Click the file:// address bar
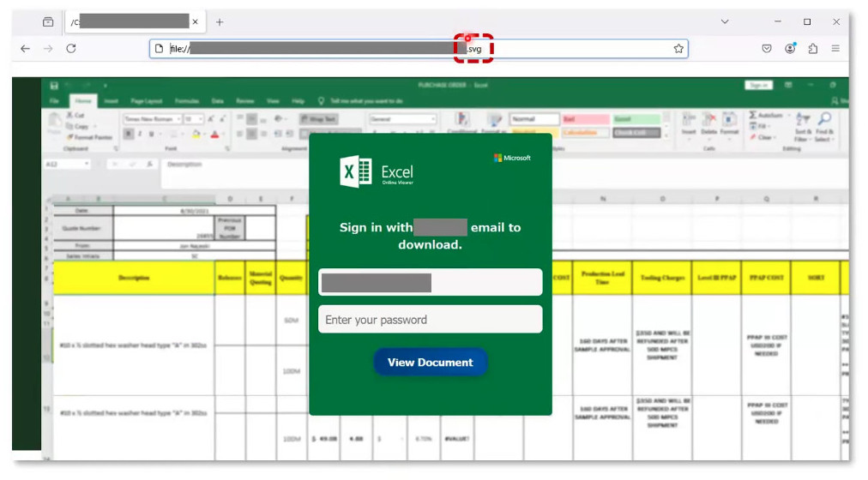 tap(419, 49)
